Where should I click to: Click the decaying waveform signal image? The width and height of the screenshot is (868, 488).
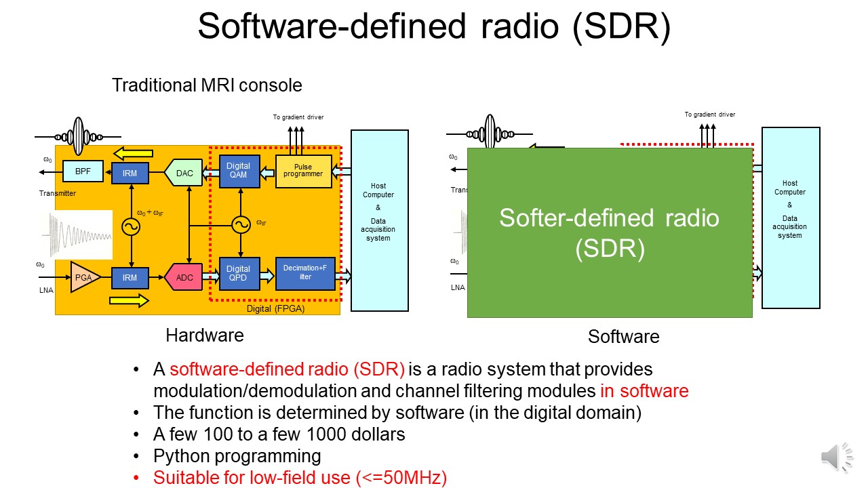77,235
